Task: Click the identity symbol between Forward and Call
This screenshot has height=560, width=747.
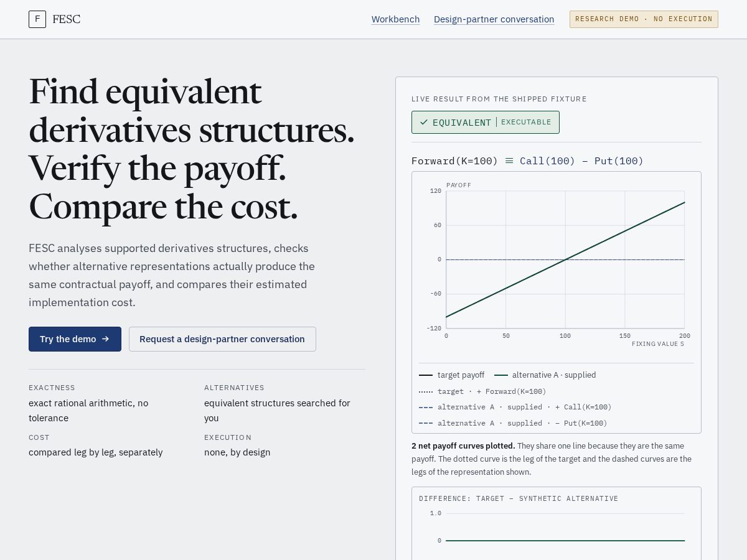Action: tap(509, 161)
